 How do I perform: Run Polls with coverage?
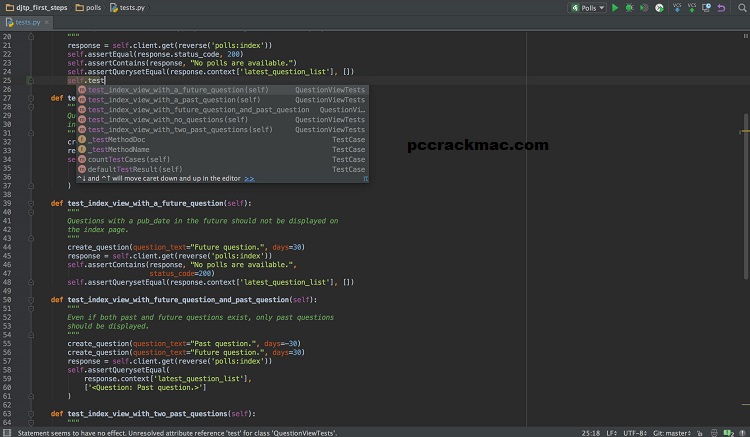[x=644, y=8]
